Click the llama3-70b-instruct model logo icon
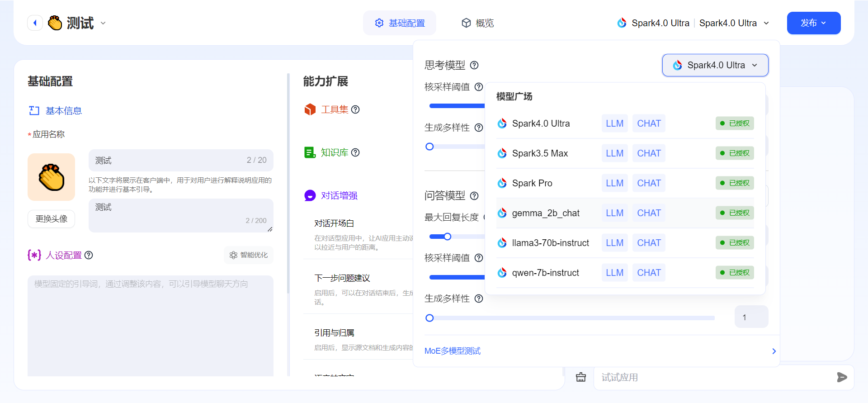This screenshot has width=868, height=403. pos(502,243)
